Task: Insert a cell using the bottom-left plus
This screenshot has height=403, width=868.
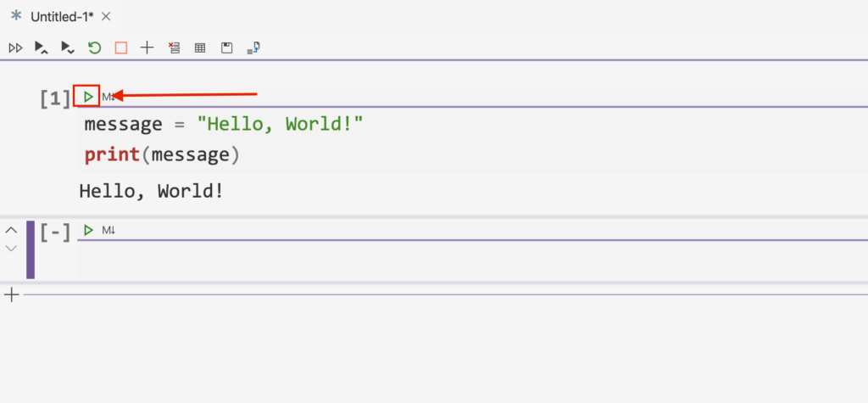Action: pos(11,294)
